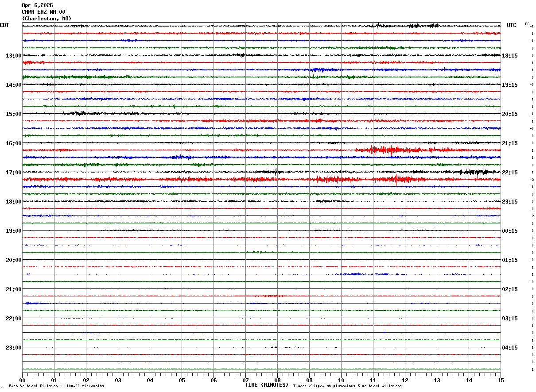
Task: Select the 18:00 CDT time label
Action: coord(13,202)
